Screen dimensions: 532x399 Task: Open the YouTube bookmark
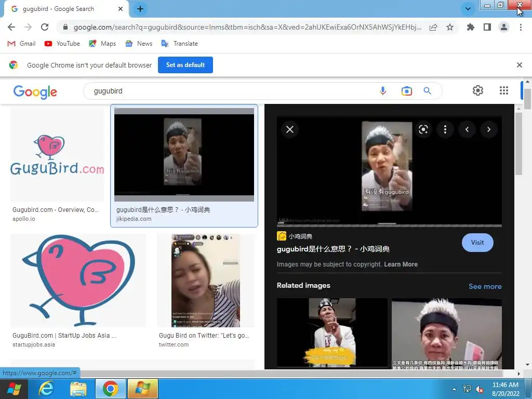[62, 44]
